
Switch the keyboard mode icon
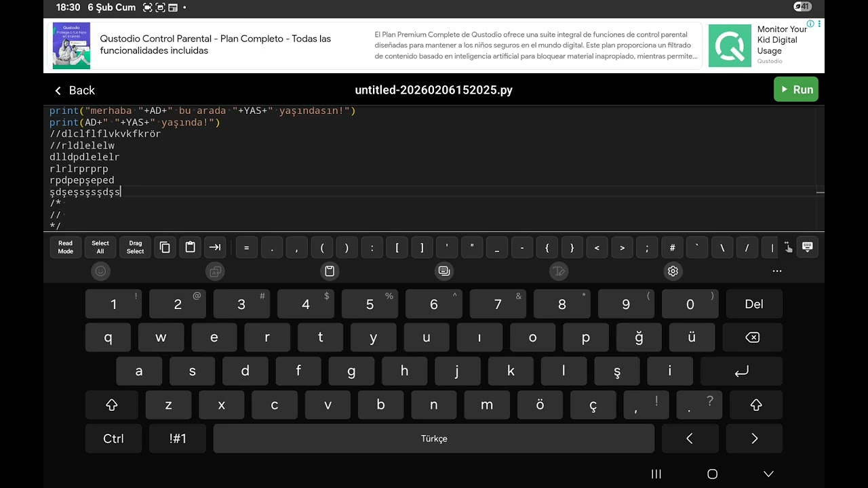[444, 271]
